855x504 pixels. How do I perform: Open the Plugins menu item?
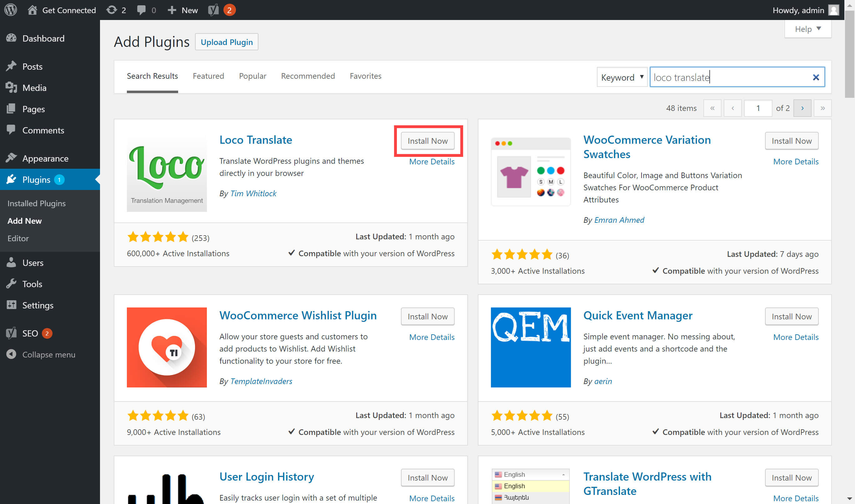click(x=50, y=179)
